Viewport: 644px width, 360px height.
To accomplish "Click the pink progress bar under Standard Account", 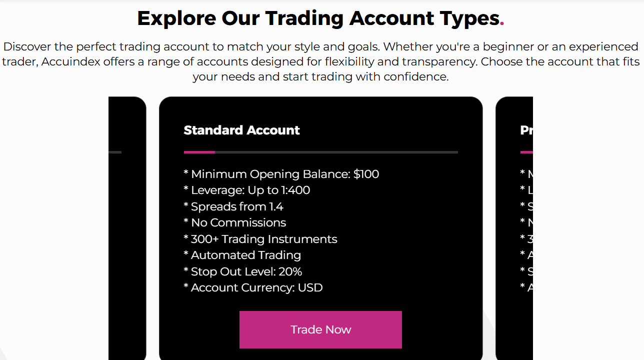I will [199, 151].
